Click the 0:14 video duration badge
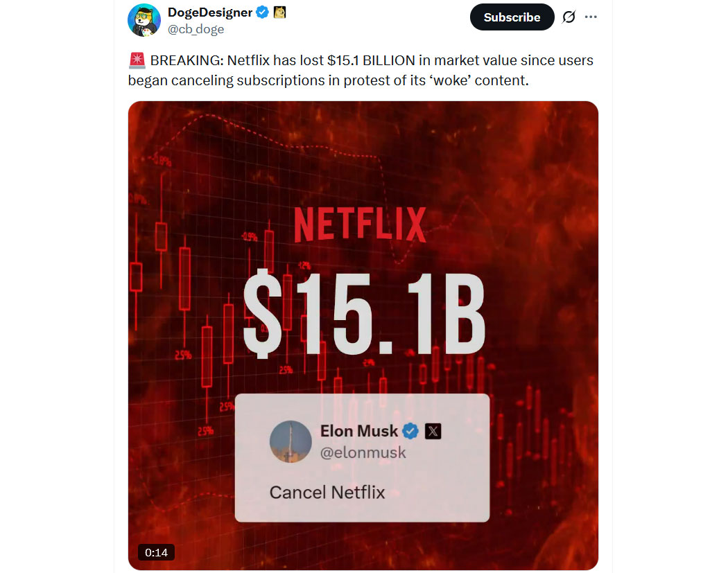 click(x=156, y=552)
